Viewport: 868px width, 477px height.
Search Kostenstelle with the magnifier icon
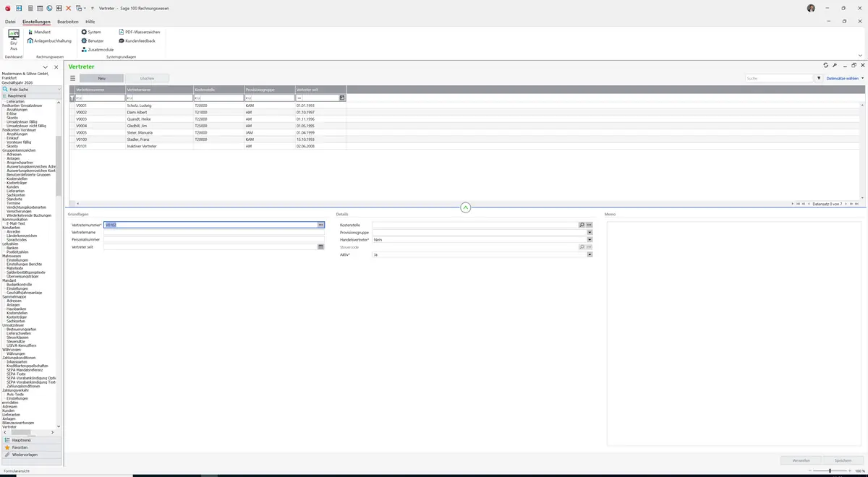click(582, 225)
